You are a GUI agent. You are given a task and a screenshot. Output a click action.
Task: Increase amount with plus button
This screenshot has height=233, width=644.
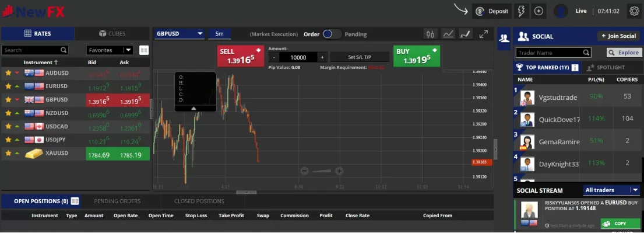(322, 58)
